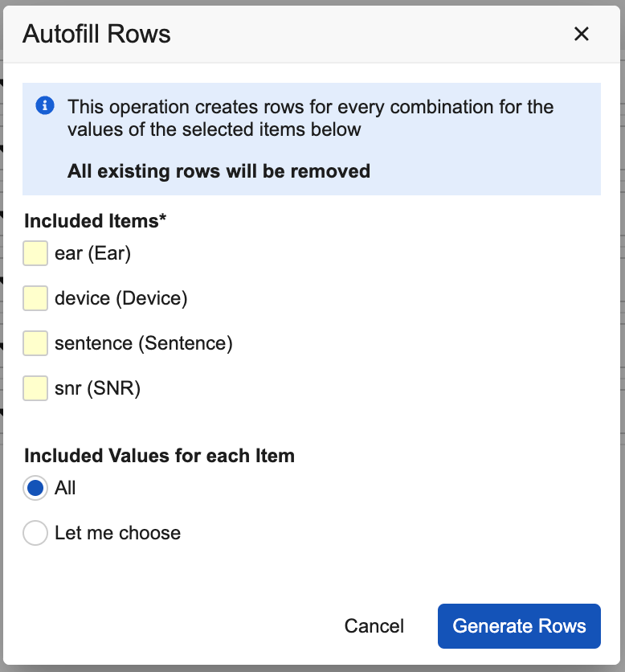Click the blue info icon

coord(46,105)
